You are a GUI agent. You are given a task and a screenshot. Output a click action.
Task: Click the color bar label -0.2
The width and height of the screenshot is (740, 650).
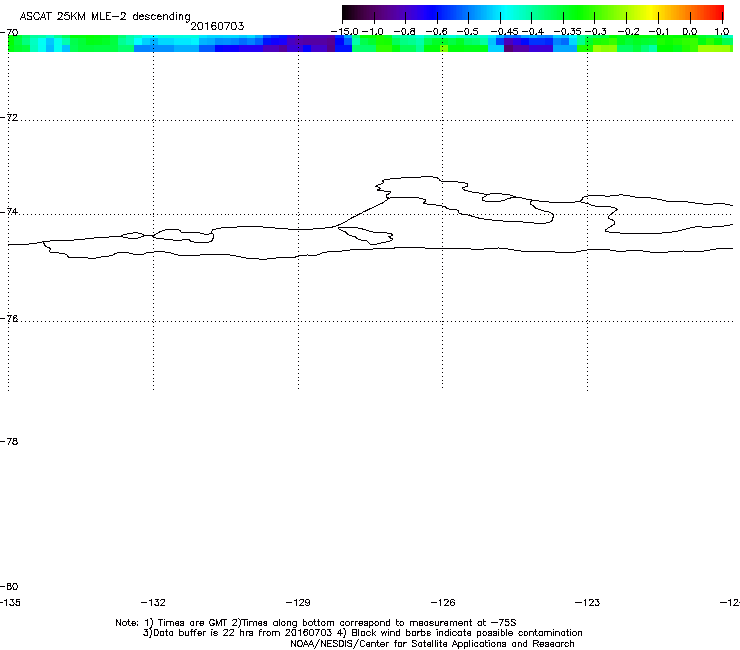point(629,32)
